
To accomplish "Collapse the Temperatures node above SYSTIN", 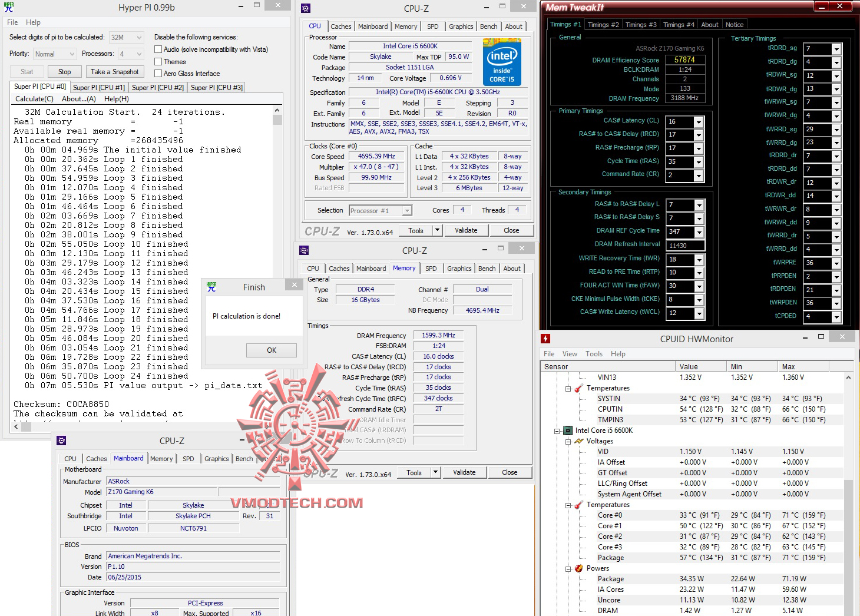I will tap(568, 389).
